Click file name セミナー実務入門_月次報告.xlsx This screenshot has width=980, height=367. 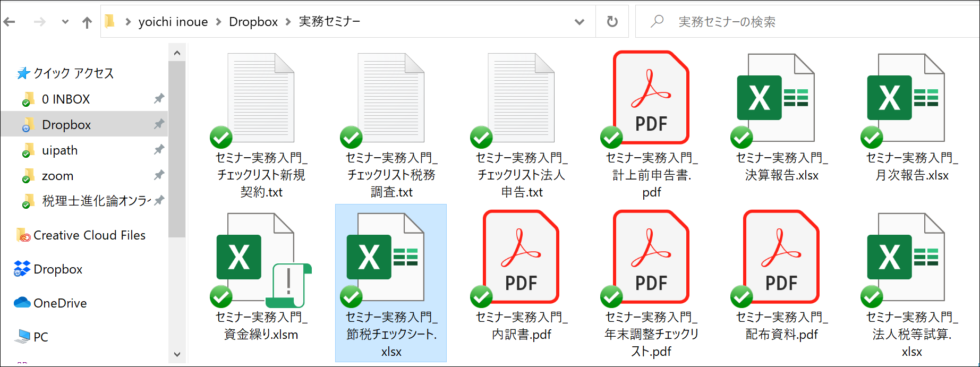click(912, 167)
